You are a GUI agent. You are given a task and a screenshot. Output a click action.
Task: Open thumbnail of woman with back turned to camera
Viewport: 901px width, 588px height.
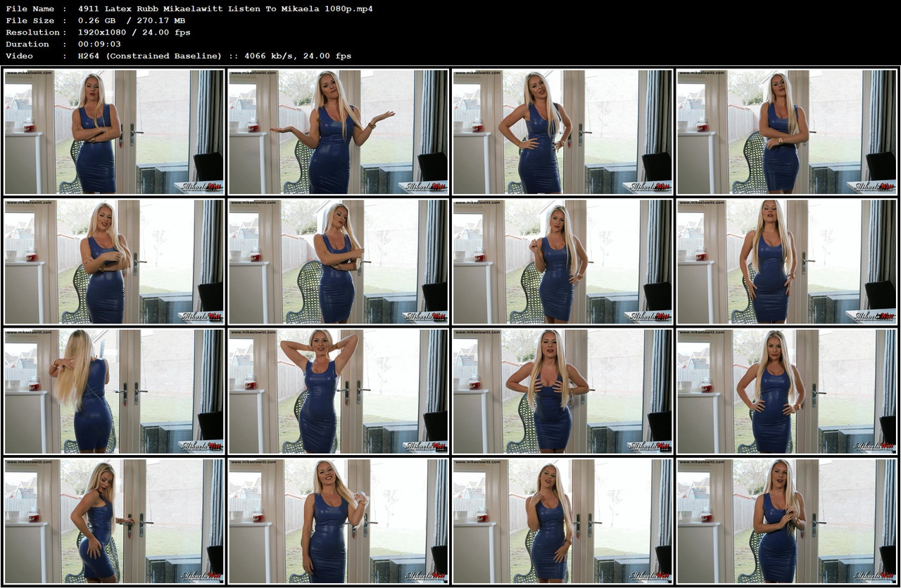click(x=113, y=390)
